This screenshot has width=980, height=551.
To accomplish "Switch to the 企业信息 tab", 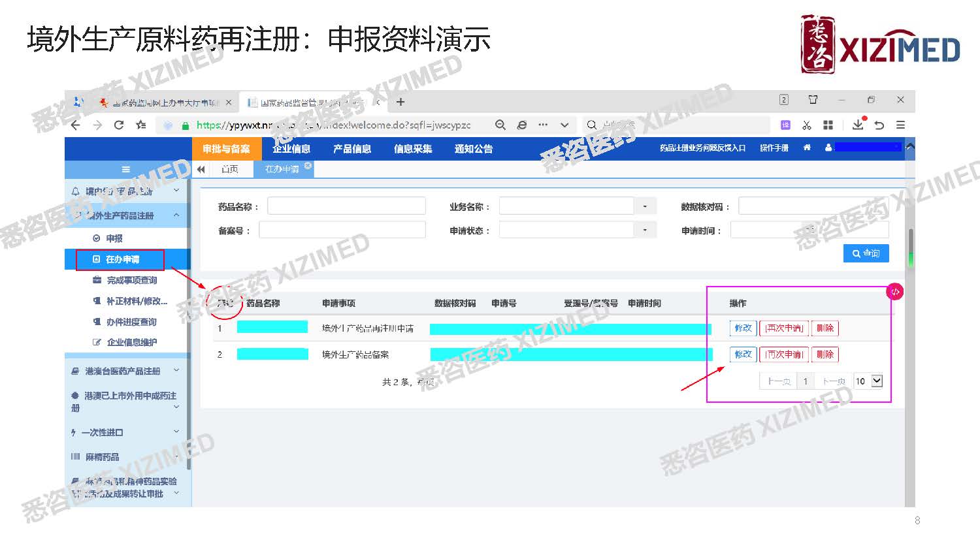I will pyautogui.click(x=291, y=149).
